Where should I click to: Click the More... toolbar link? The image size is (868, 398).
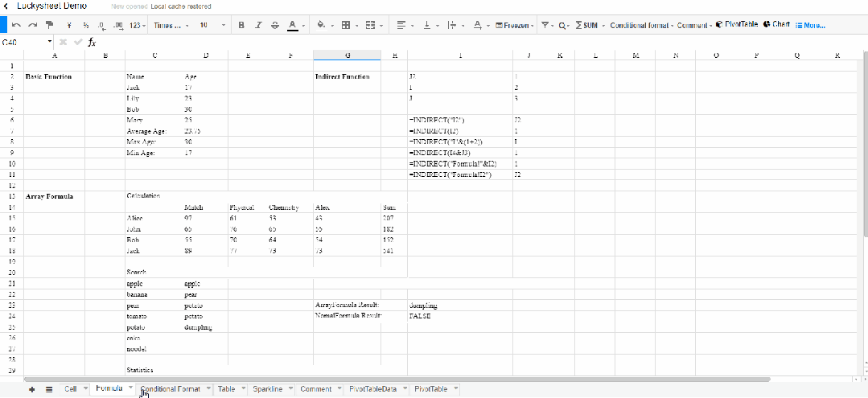click(810, 26)
